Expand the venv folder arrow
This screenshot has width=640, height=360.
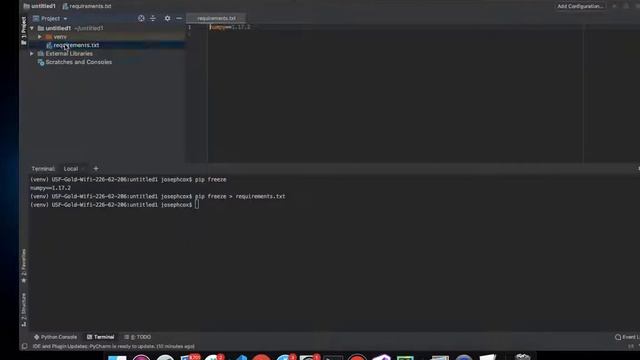(40, 37)
